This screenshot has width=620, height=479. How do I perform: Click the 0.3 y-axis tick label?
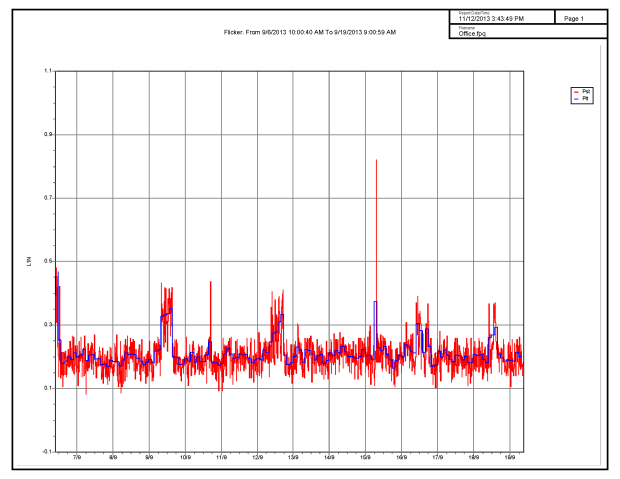click(x=48, y=325)
